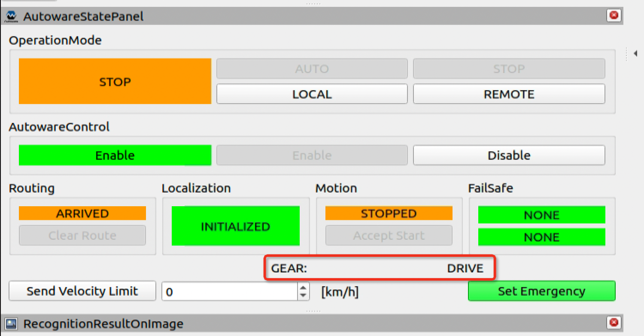This screenshot has width=644, height=336.
Task: Click the GEAR DRIVE status display
Action: 380,268
